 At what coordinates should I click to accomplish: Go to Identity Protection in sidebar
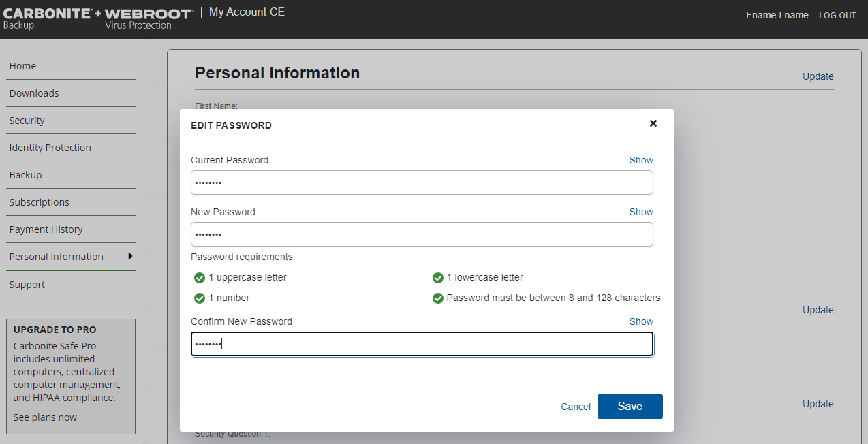point(50,148)
